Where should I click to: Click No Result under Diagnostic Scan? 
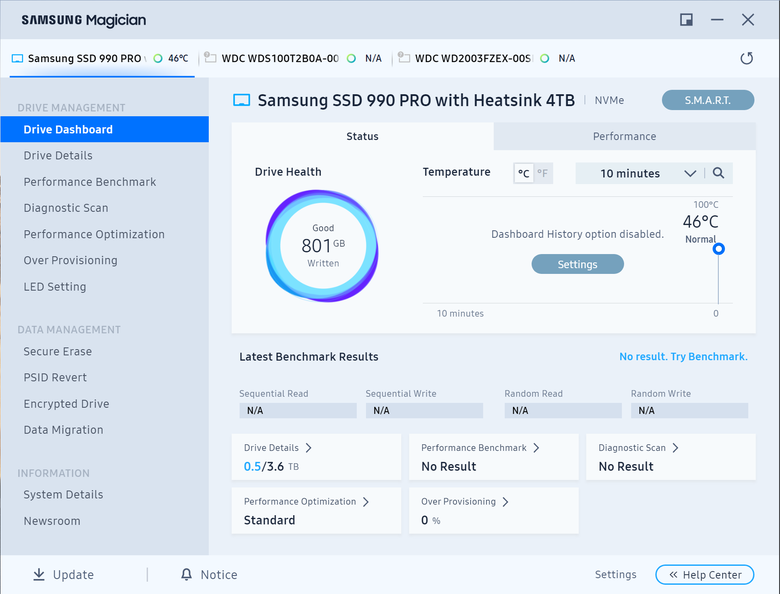click(x=626, y=467)
